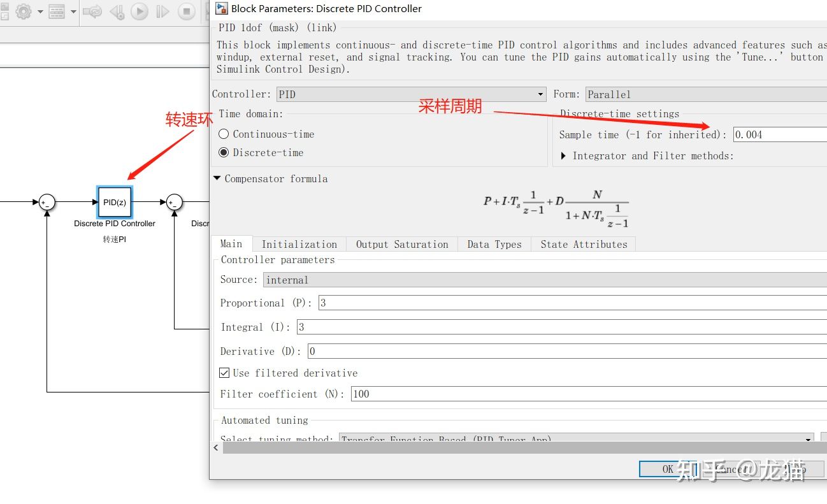Image resolution: width=827 pixels, height=504 pixels.
Task: Click horizontal scrollbar left arrow
Action: coord(217,448)
